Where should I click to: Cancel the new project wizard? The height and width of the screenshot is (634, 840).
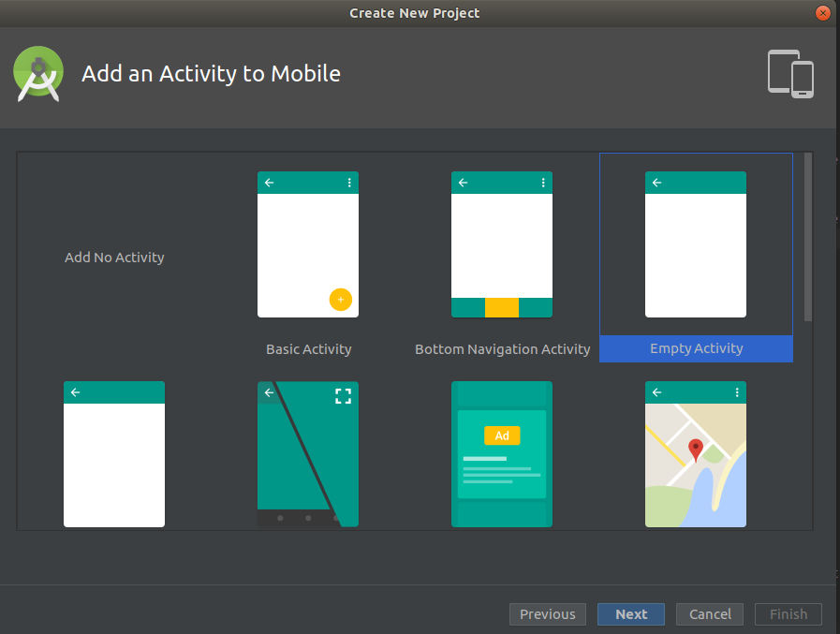(710, 614)
